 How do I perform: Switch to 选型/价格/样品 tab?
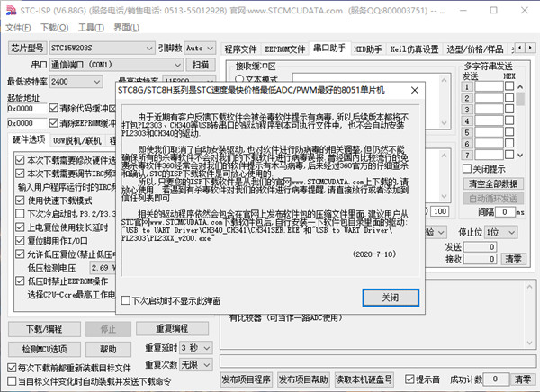point(475,49)
